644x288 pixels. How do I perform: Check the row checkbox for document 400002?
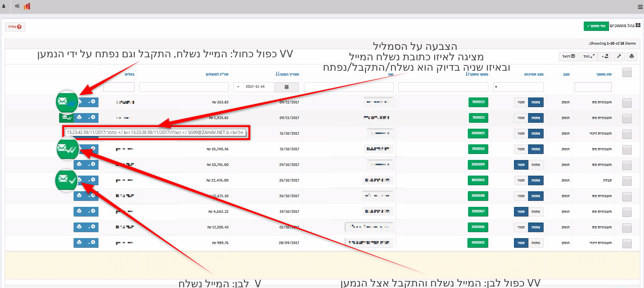click(627, 243)
